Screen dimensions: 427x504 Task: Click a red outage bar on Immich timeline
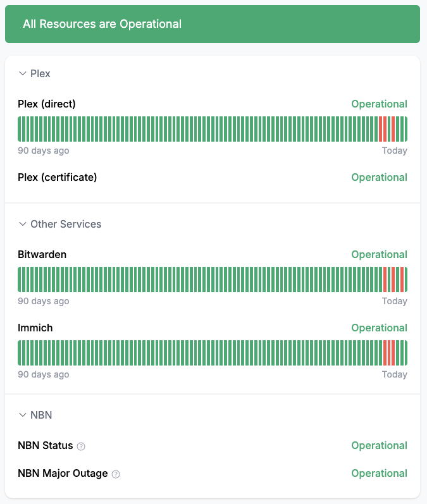tap(385, 353)
